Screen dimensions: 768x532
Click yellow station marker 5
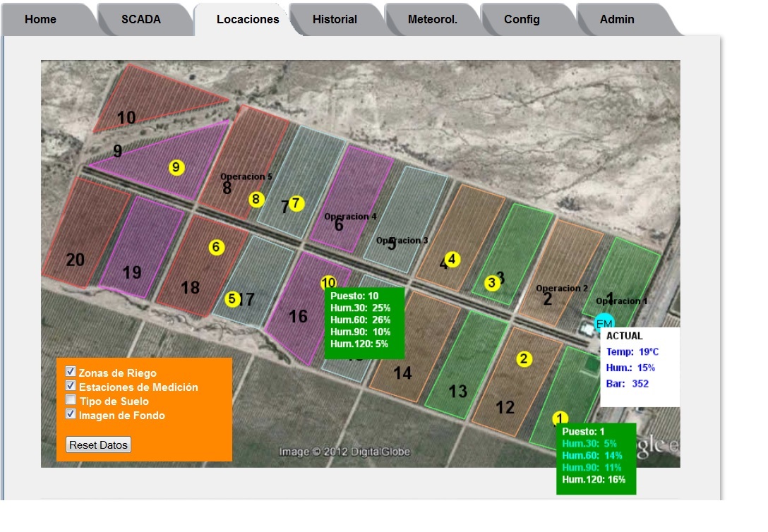[232, 299]
